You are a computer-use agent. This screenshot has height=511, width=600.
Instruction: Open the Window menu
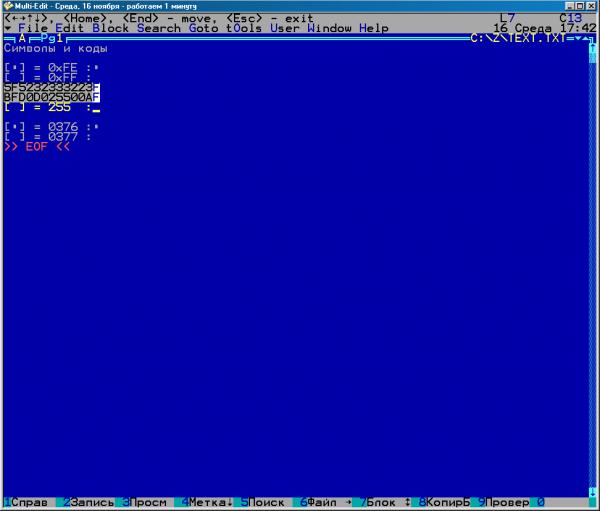point(329,28)
